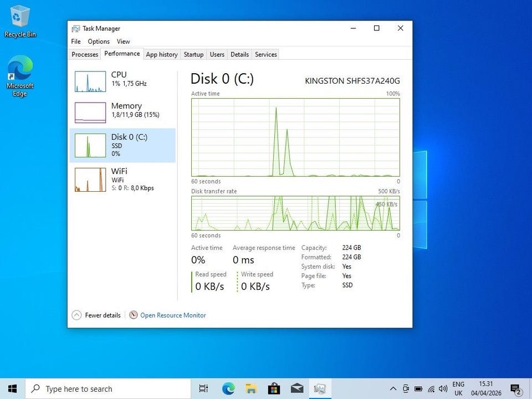Click the battery status tray icon
532x399 pixels.
point(418,389)
